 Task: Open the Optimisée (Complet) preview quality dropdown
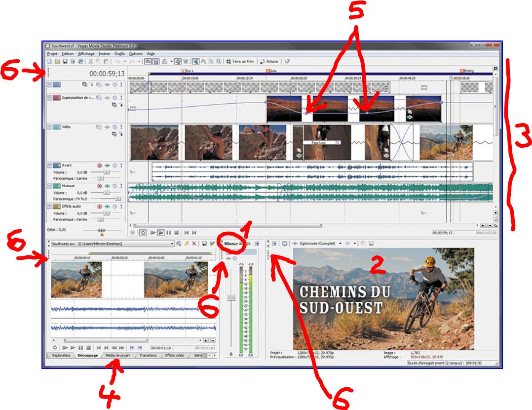click(341, 244)
